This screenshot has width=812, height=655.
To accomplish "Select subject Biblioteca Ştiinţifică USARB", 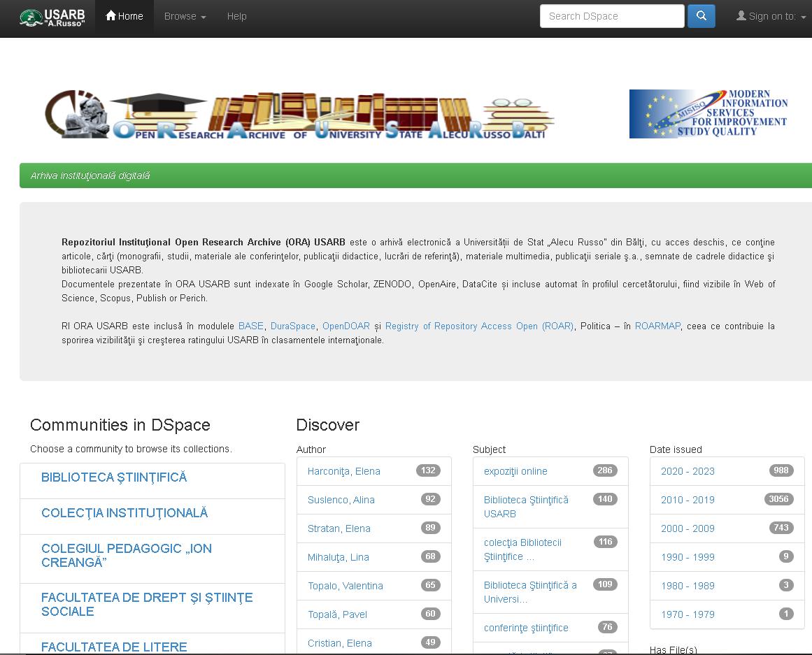I will click(x=526, y=507).
